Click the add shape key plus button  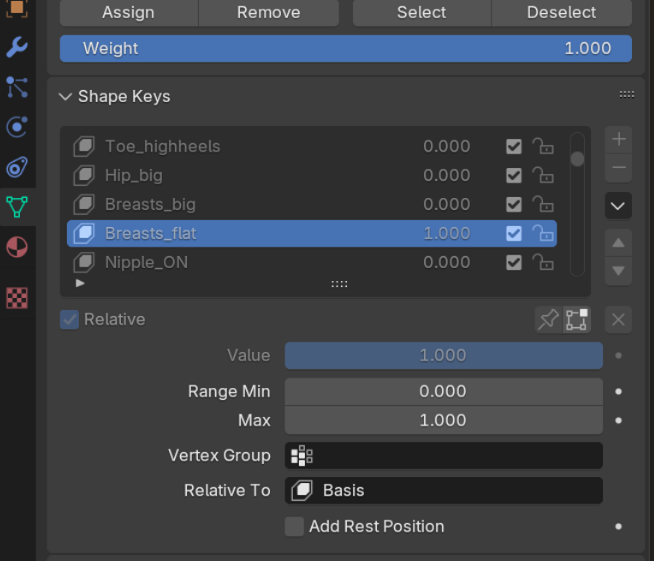619,139
